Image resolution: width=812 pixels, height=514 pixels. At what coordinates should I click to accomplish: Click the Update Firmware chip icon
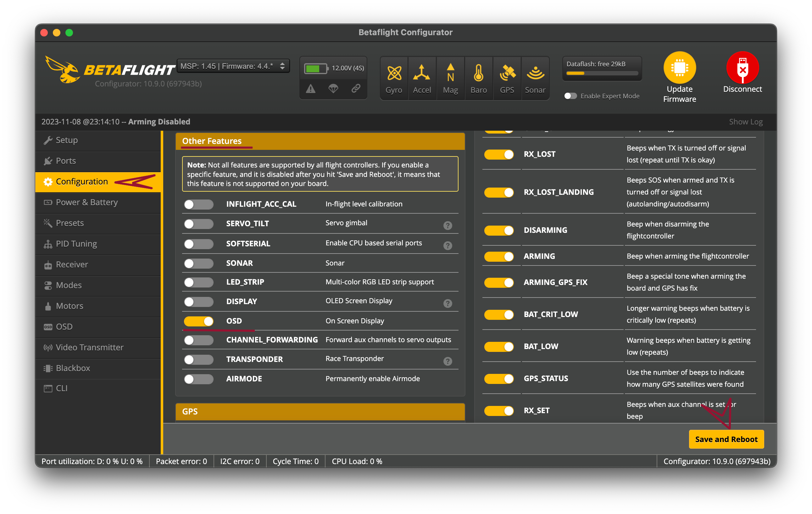680,68
